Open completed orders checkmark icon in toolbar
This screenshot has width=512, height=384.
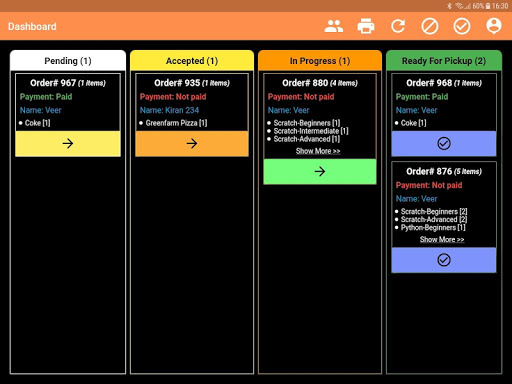pyautogui.click(x=462, y=26)
